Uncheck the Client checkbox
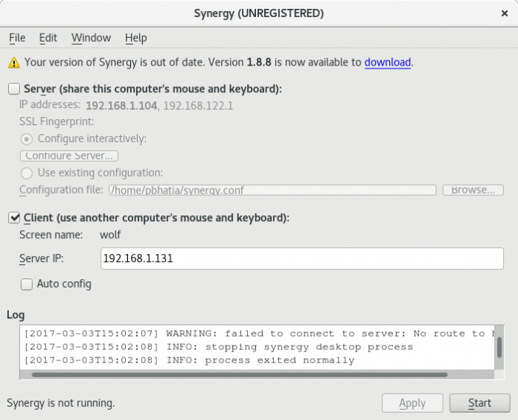The image size is (518, 420). coord(14,217)
